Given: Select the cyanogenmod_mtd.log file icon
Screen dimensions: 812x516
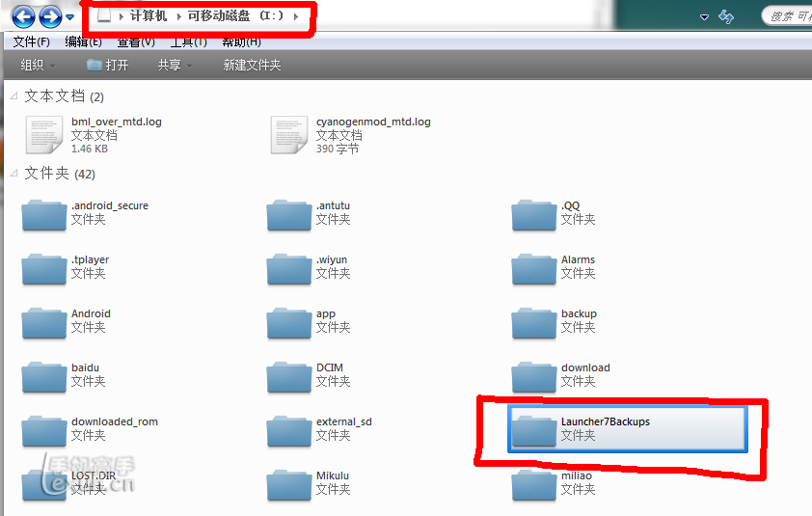Looking at the screenshot, I should pos(289,135).
